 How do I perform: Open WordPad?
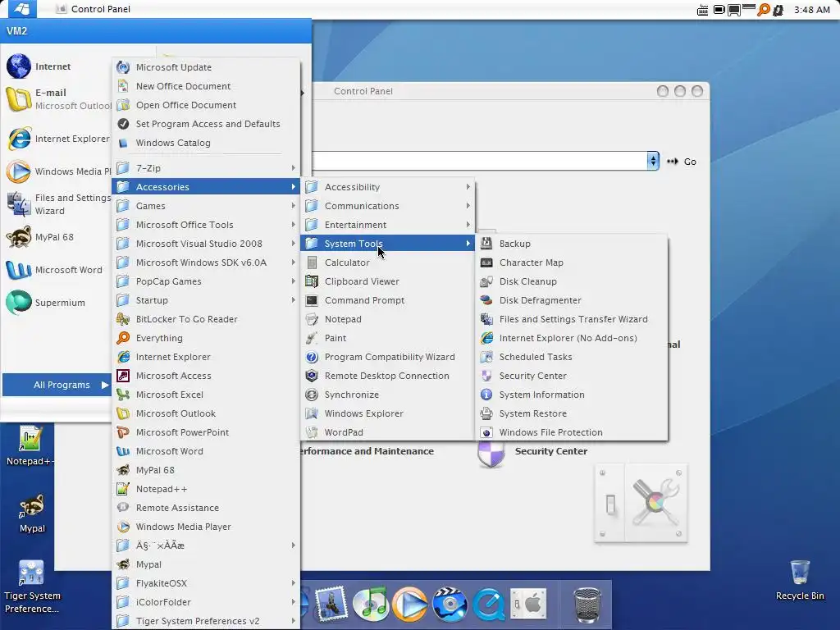coord(387,432)
